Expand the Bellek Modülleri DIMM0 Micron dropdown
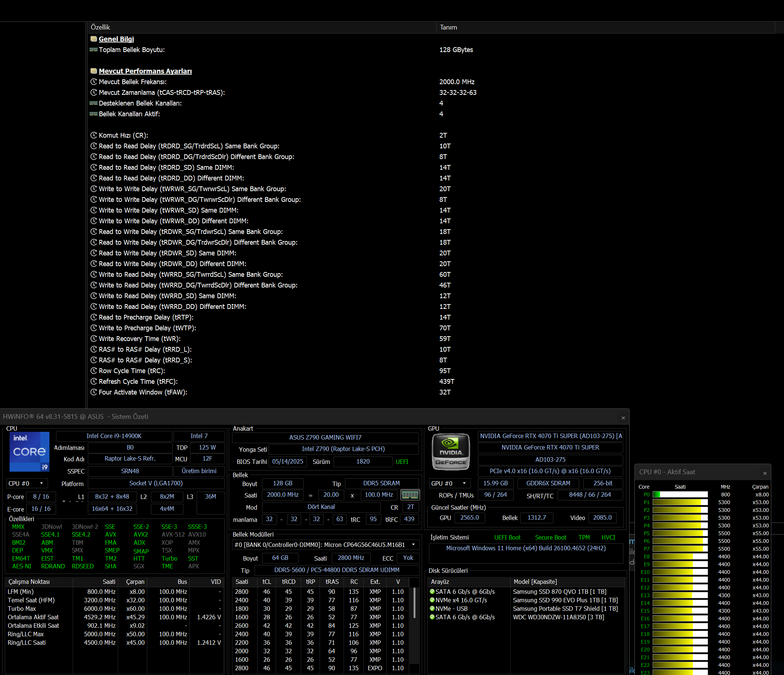This screenshot has height=675, width=784. [x=326, y=545]
